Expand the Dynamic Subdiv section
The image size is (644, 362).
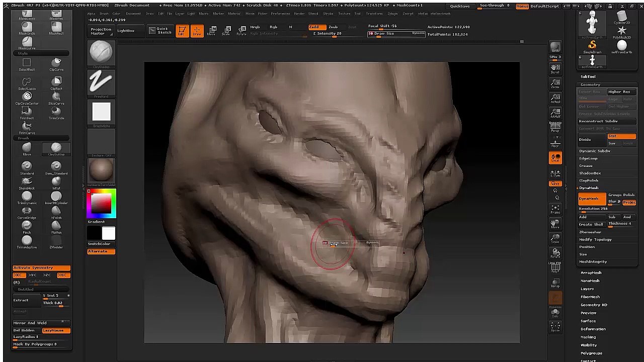point(595,151)
